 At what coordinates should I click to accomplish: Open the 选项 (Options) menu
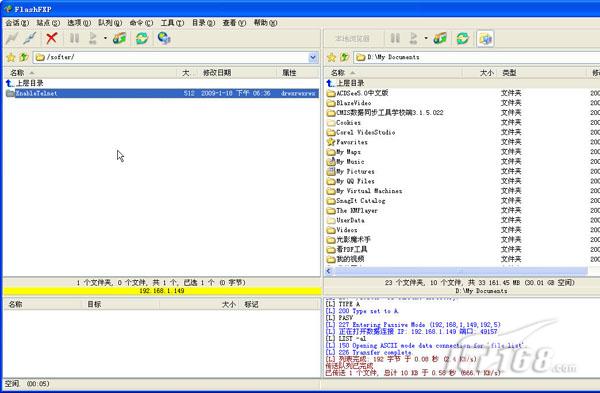coord(79,23)
